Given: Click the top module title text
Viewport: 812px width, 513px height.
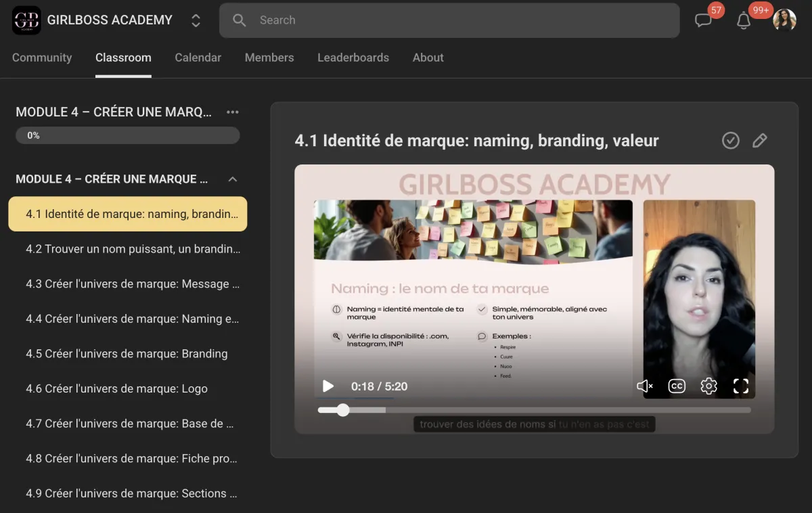Looking at the screenshot, I should click(x=114, y=112).
